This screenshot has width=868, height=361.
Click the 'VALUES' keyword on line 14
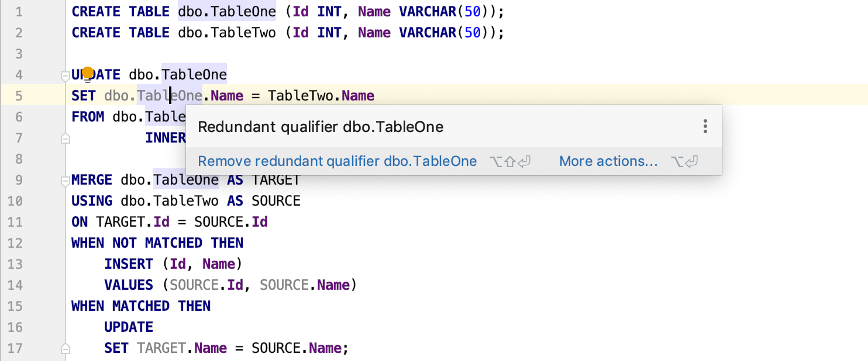coord(129,285)
